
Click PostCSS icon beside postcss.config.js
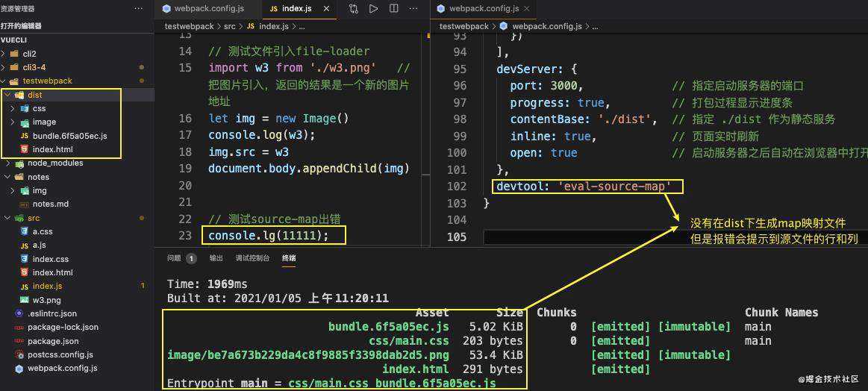tap(19, 354)
